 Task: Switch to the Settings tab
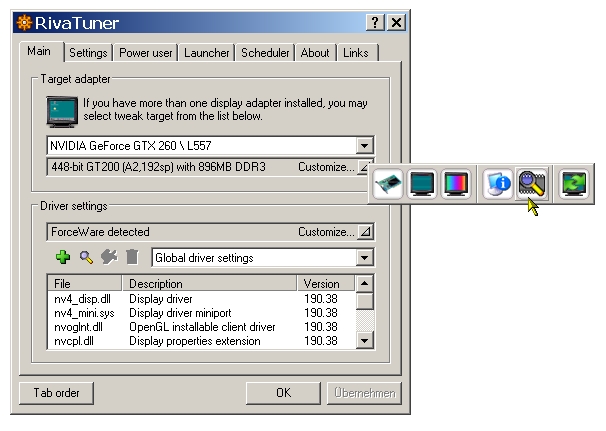88,53
